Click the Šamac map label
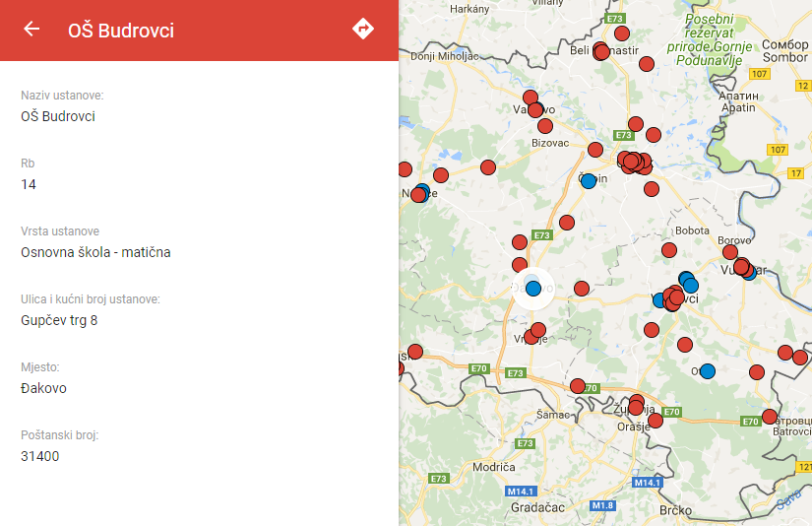Screen dimensions: 812x526 point(552,415)
